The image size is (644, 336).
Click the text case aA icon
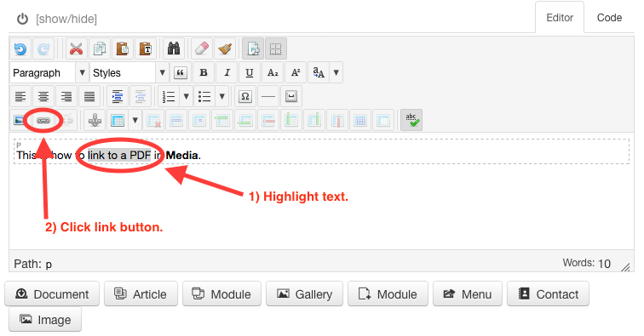tap(319, 73)
